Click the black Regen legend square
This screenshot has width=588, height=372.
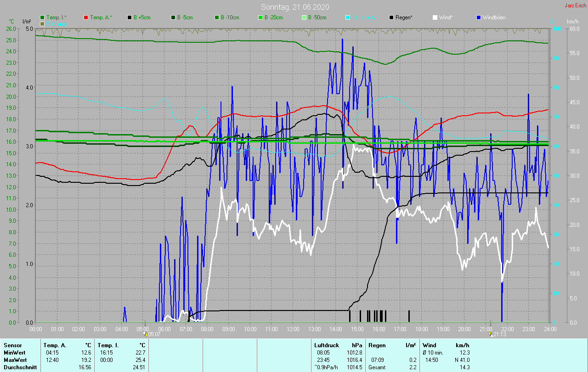click(x=391, y=17)
